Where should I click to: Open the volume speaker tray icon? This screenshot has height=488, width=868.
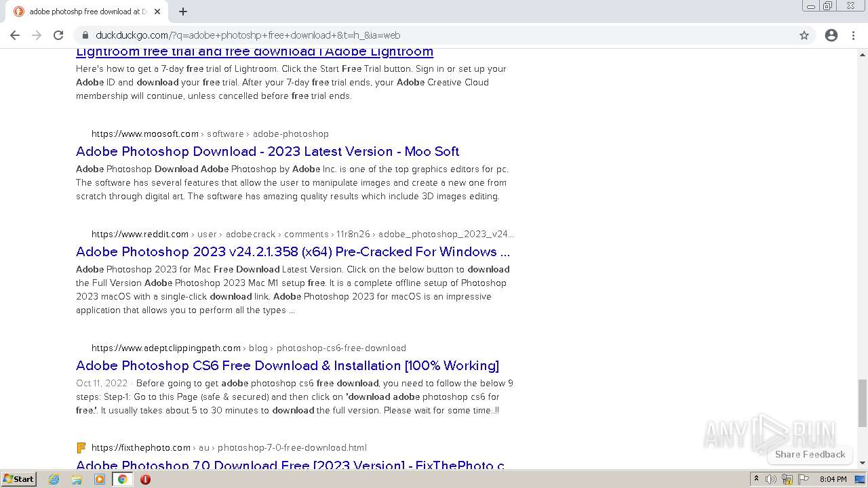coord(771,479)
